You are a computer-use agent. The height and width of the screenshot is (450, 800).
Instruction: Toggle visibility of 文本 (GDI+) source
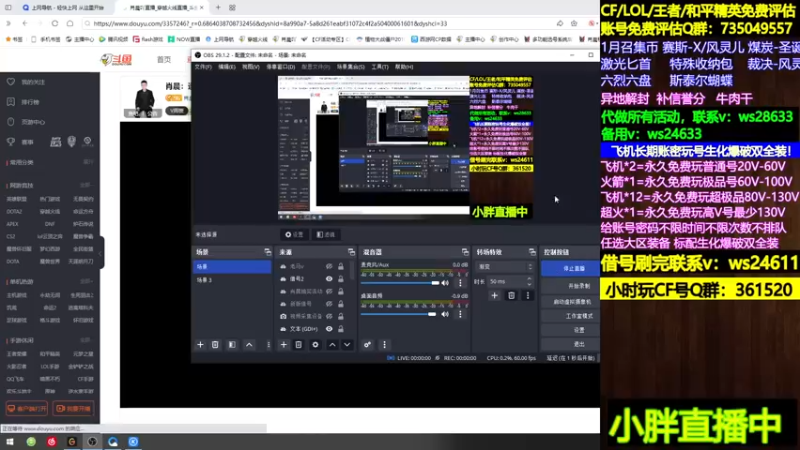click(329, 329)
